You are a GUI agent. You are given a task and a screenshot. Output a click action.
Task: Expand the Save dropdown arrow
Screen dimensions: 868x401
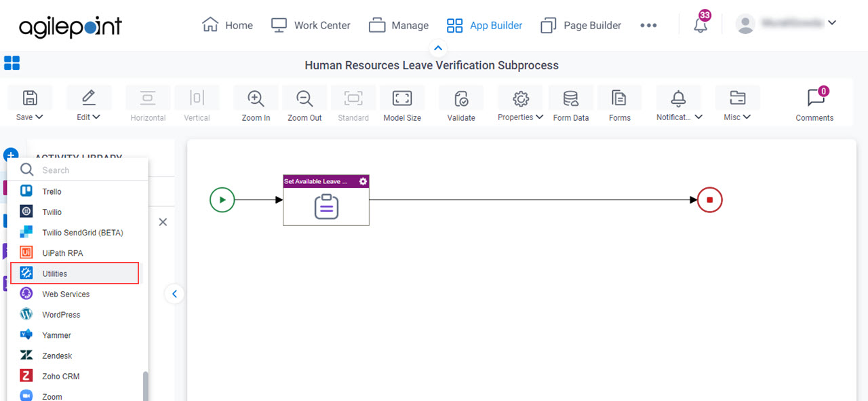39,117
